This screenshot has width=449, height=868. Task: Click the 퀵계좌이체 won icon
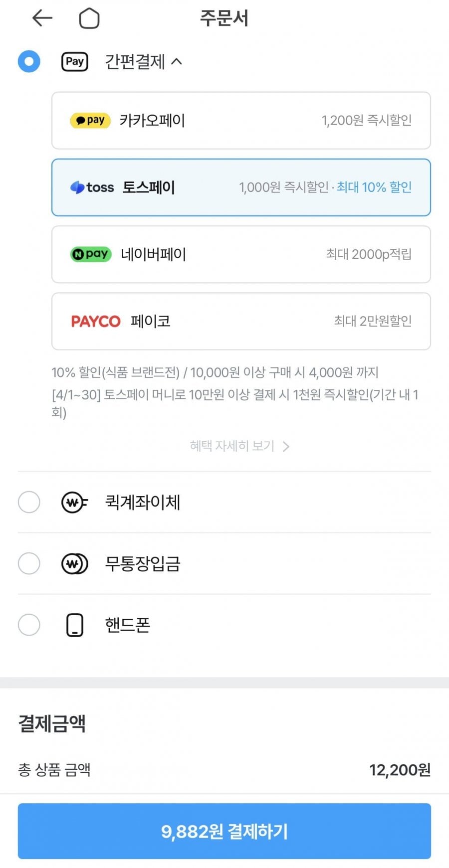coord(74,503)
